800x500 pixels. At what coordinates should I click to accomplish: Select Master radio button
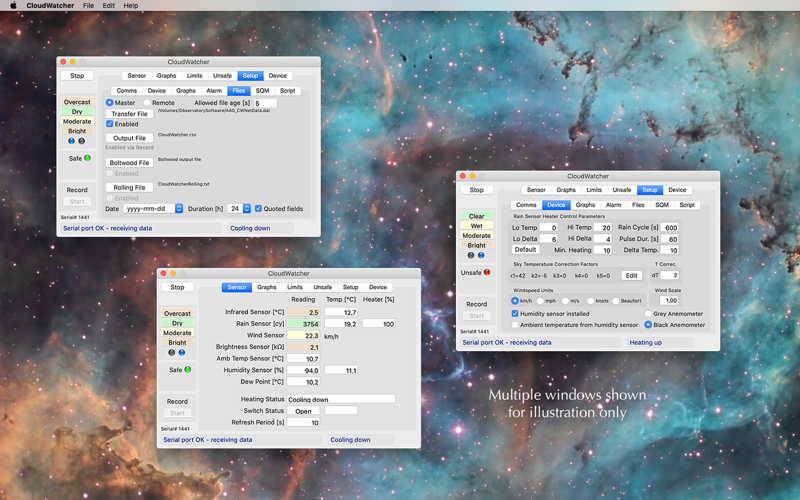110,103
